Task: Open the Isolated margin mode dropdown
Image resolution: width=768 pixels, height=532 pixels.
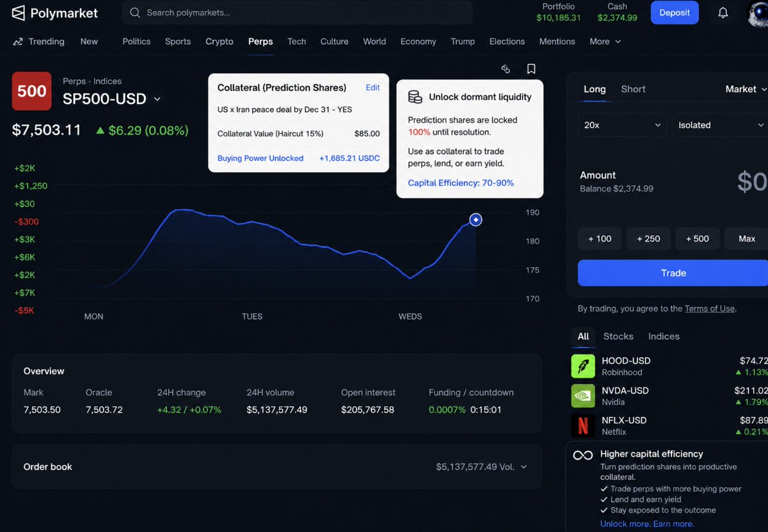Action: tap(721, 125)
